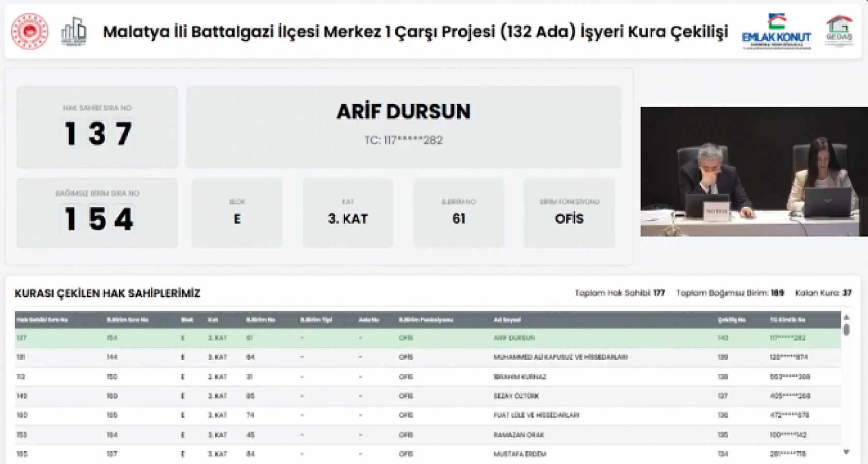Click the Çekiliş No column header
Screen dimensions: 868x464
731,320
